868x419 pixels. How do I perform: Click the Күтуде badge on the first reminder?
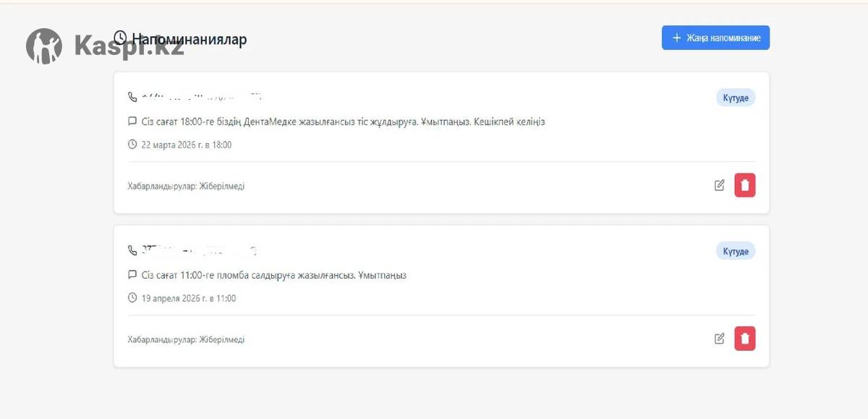tap(736, 98)
